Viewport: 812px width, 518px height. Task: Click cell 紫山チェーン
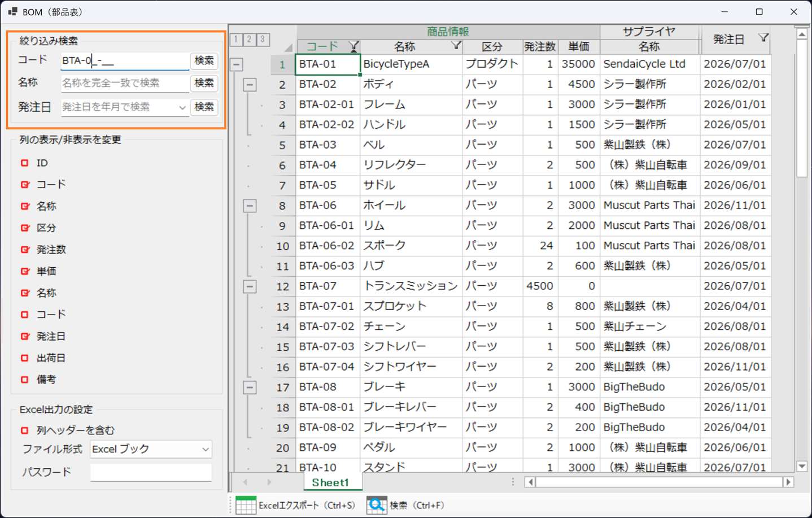(649, 327)
